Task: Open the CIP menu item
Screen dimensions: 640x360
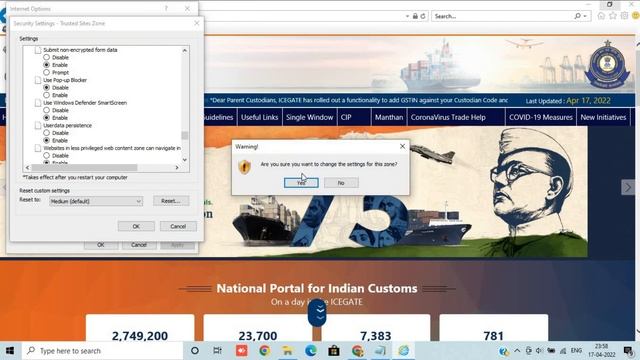Action: point(346,117)
